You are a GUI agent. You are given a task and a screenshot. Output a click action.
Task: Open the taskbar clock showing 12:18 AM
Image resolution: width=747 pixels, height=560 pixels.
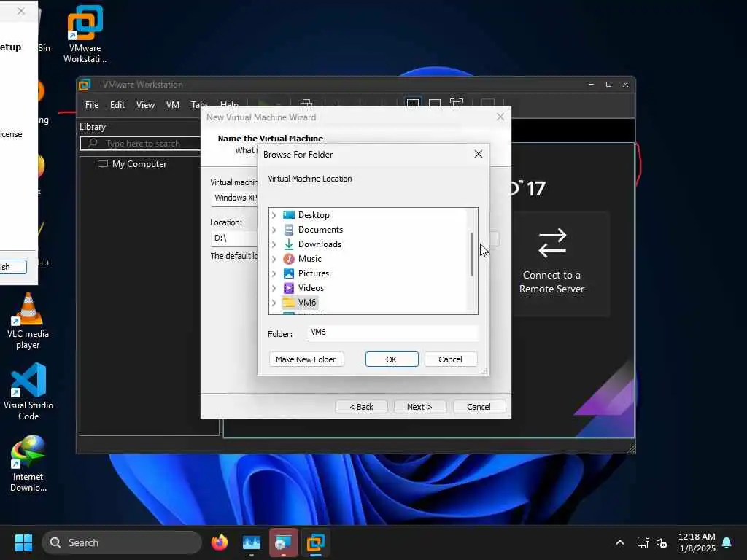[x=697, y=542]
